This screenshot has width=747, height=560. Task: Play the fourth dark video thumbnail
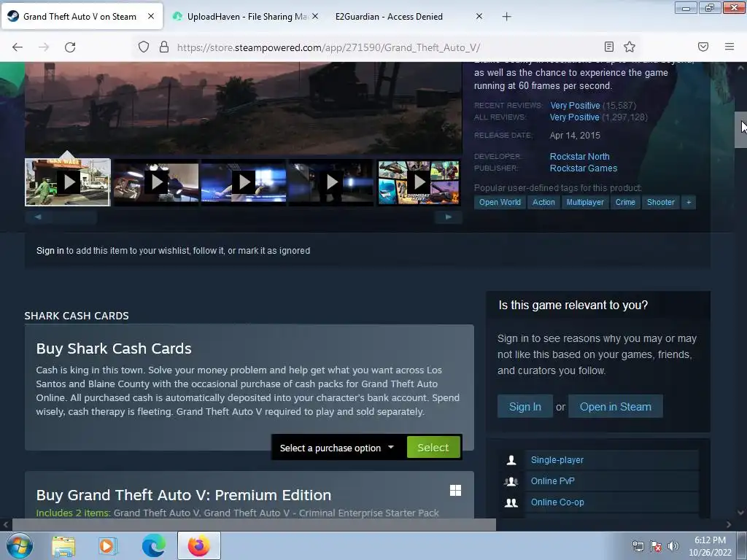[331, 182]
